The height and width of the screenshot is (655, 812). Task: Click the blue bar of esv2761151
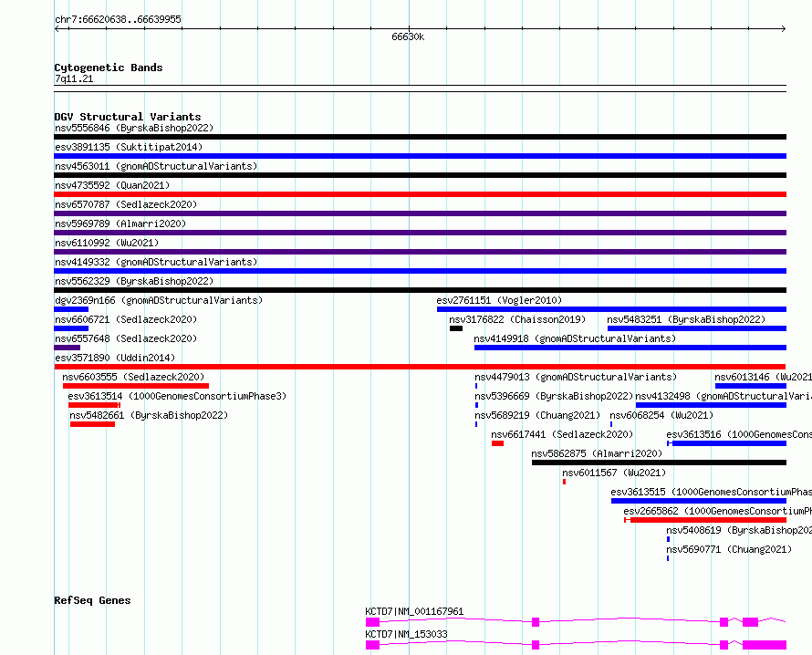pyautogui.click(x=611, y=309)
